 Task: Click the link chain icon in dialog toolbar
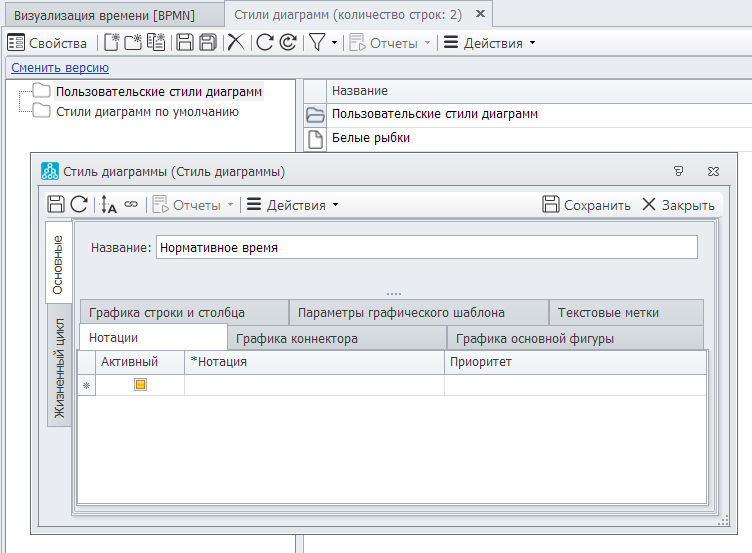pos(131,204)
